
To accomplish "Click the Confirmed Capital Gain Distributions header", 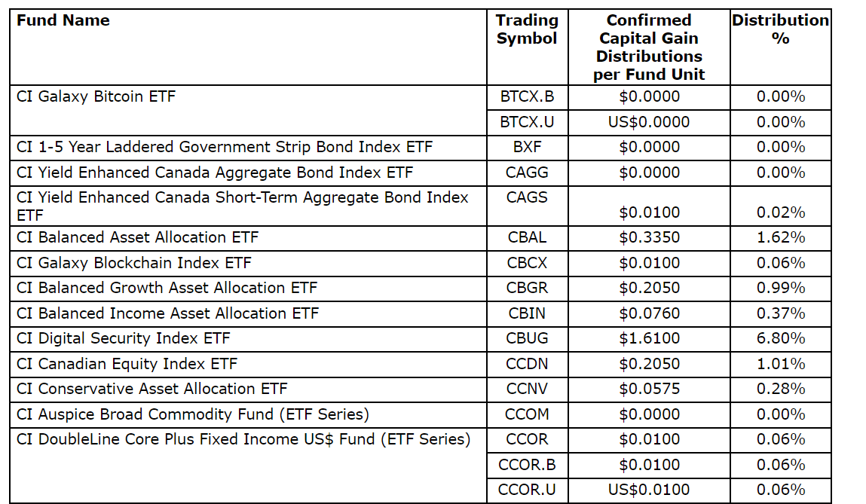I will tap(649, 47).
